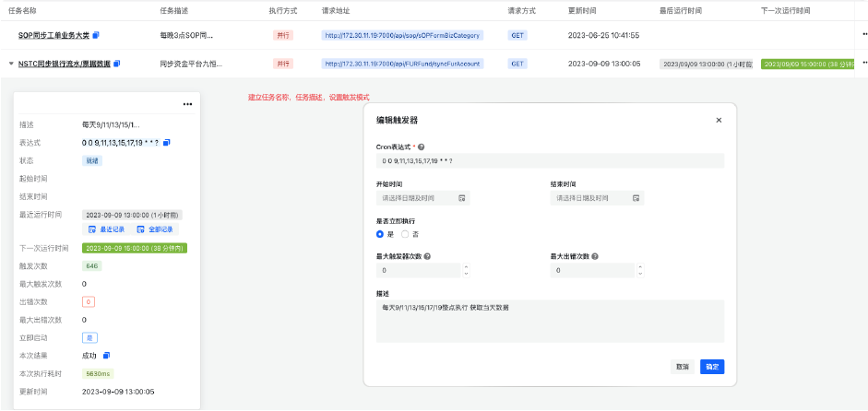Copy the SOP同步工单业务大类 task name
The width and height of the screenshot is (868, 411).
coord(96,35)
